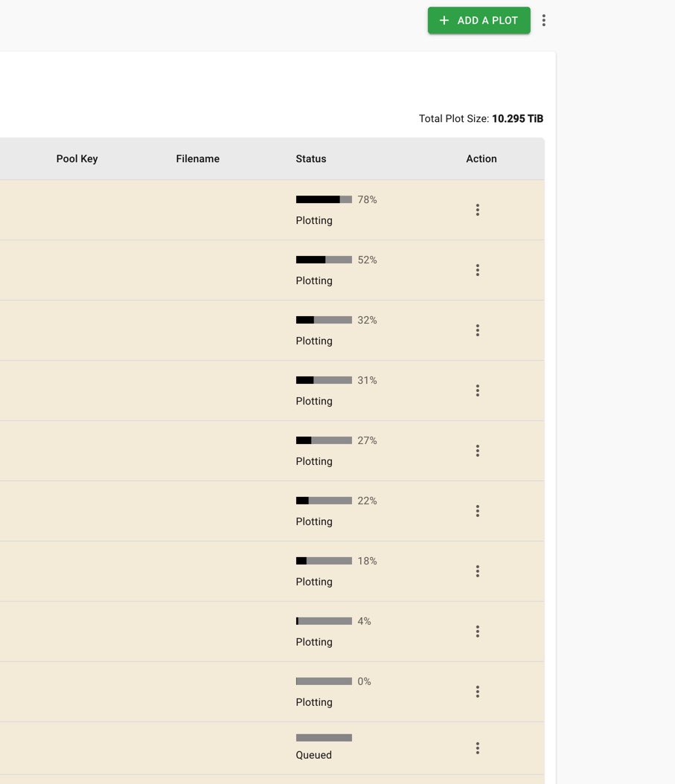Open the overflow menu beside ADD A PLOT

(x=544, y=21)
